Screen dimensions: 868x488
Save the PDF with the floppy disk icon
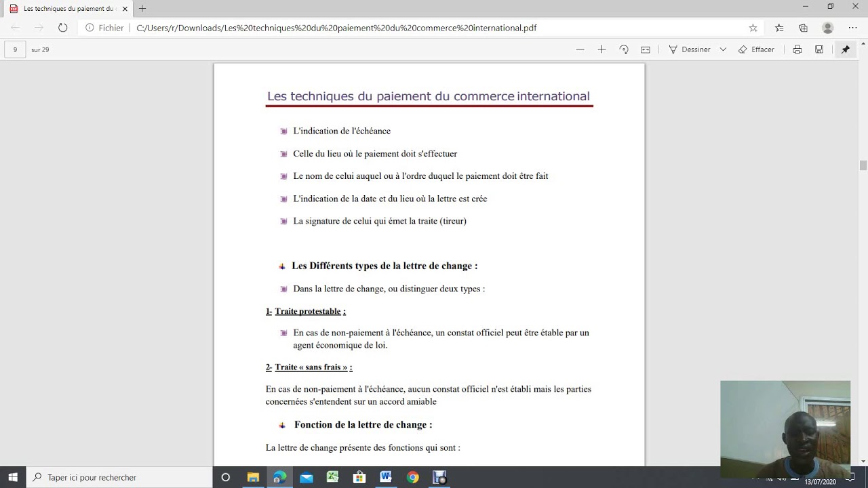819,49
